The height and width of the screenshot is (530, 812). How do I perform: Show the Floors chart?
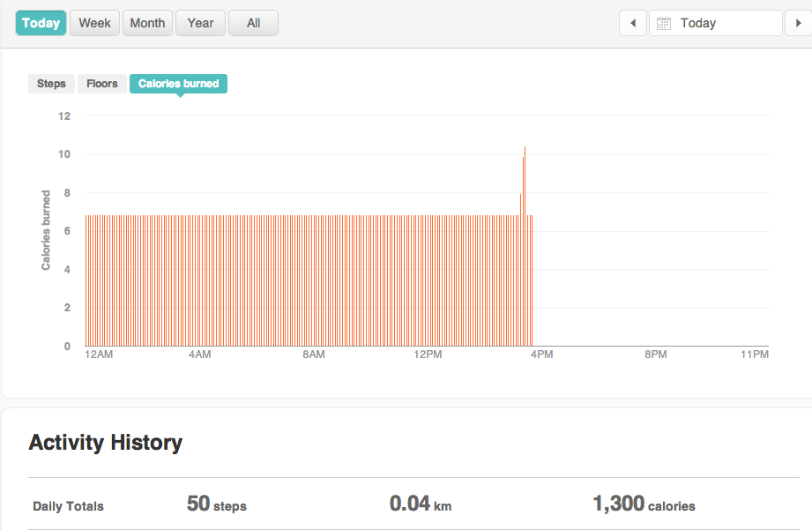[102, 84]
